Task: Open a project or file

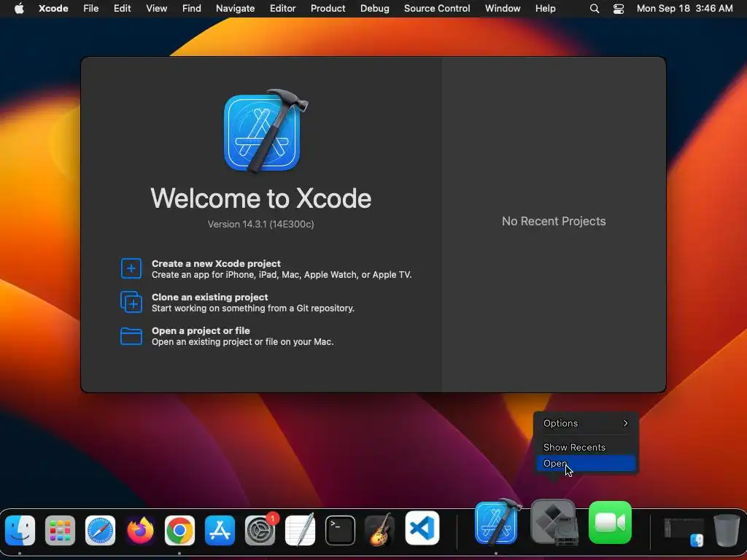Action: pos(242,336)
